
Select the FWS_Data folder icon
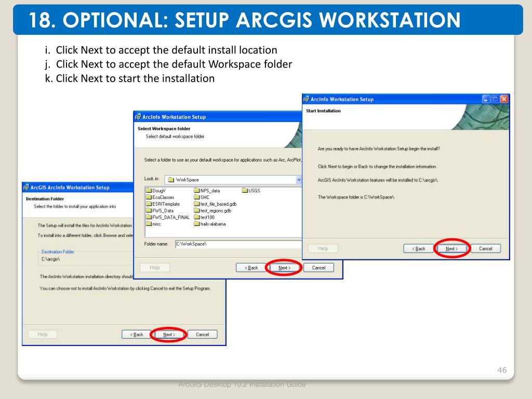click(149, 210)
